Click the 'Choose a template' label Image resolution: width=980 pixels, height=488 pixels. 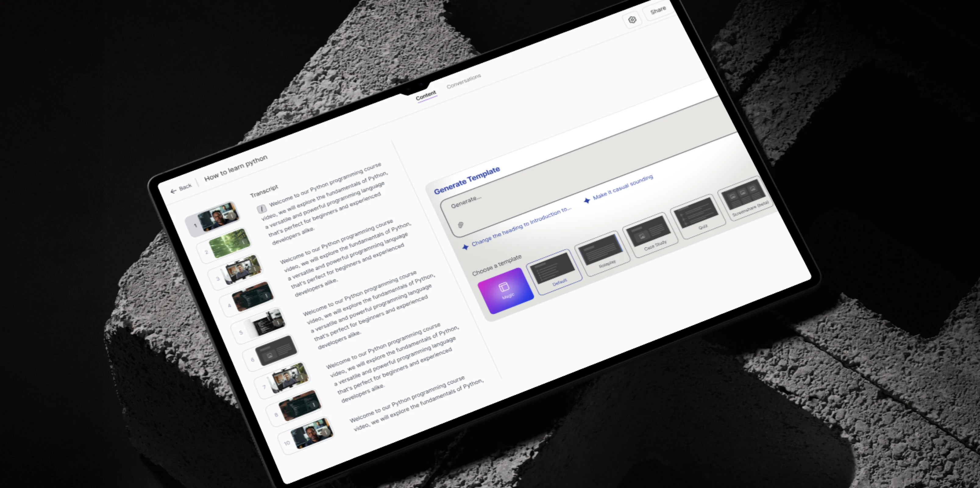tap(497, 265)
